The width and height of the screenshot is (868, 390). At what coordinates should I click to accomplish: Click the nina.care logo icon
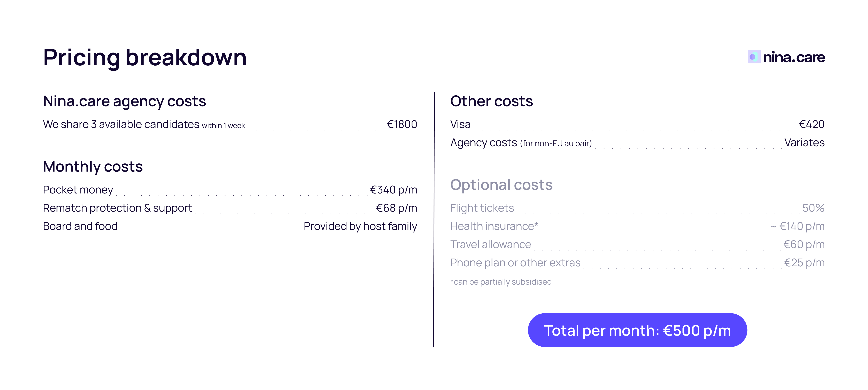754,57
